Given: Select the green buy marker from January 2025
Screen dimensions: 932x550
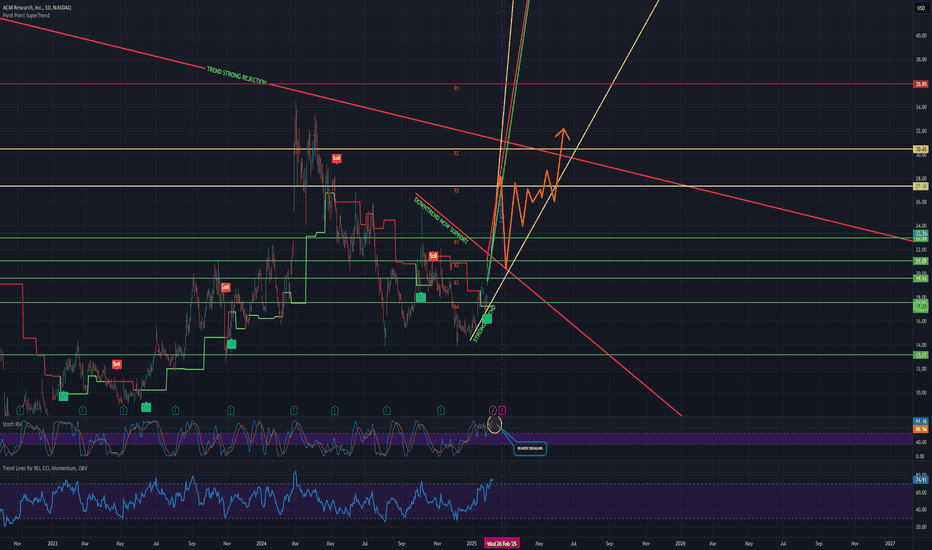Looking at the screenshot, I should (487, 319).
